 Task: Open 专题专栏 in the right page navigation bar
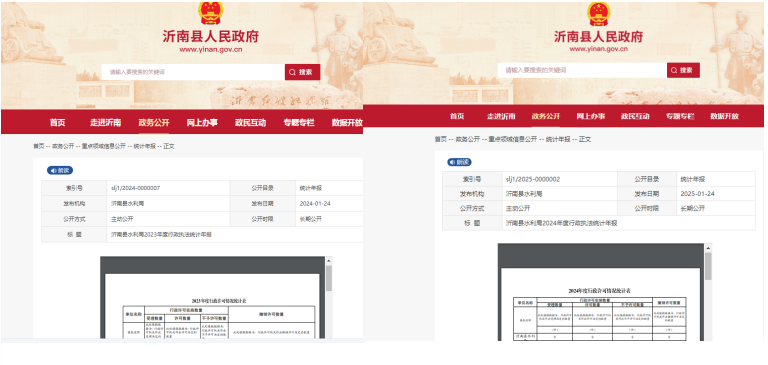click(x=680, y=117)
